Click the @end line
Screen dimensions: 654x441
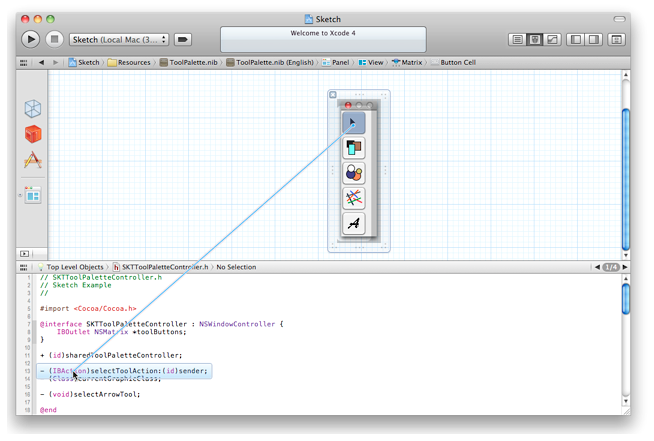coord(48,410)
